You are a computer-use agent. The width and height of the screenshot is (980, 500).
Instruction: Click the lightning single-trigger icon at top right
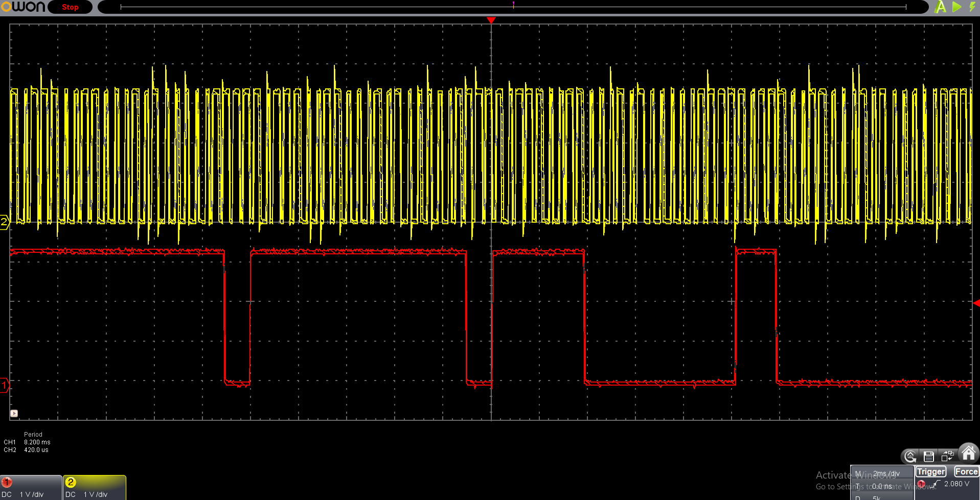click(x=972, y=7)
